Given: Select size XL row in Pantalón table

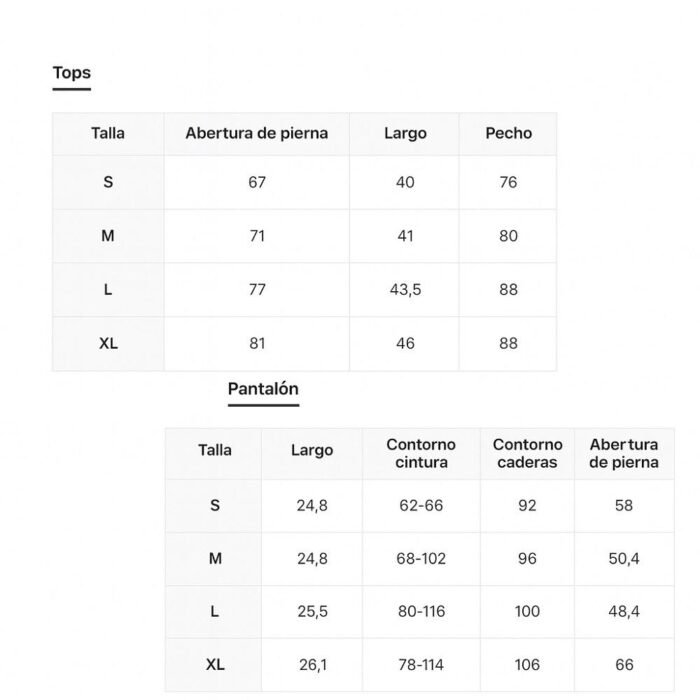Looking at the screenshot, I should [x=420, y=665].
